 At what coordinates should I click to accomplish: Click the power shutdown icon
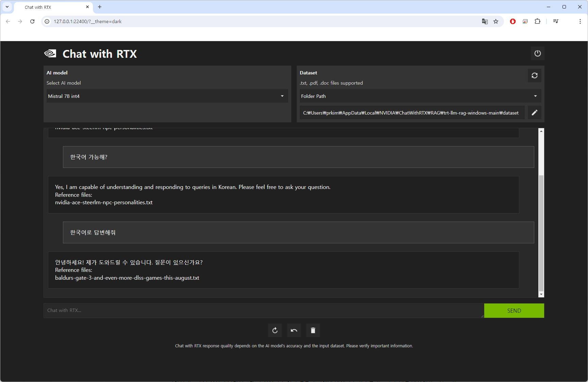[537, 53]
